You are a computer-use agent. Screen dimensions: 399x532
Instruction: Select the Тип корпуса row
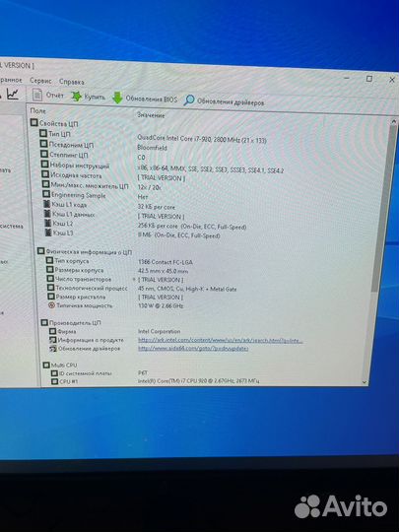[x=68, y=261]
